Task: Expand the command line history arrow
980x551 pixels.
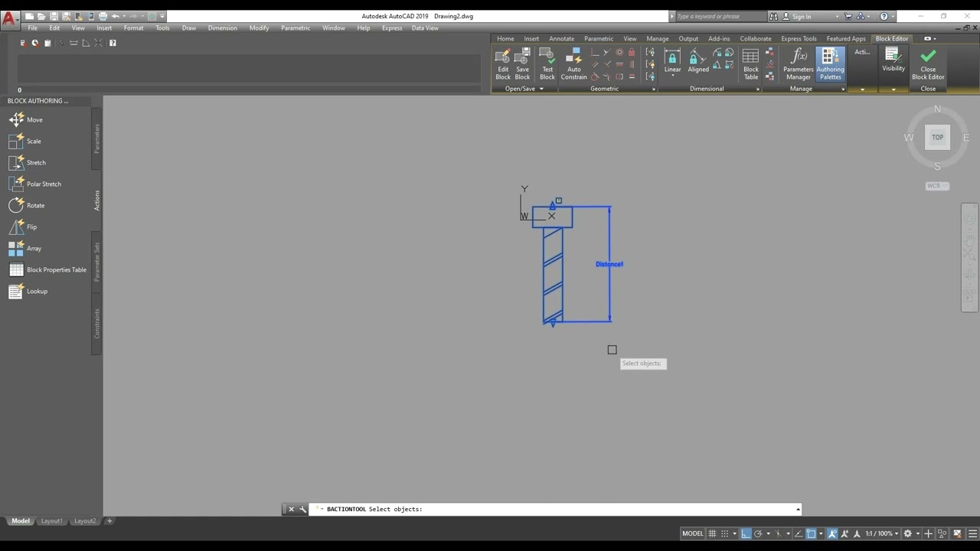Action: coord(798,509)
